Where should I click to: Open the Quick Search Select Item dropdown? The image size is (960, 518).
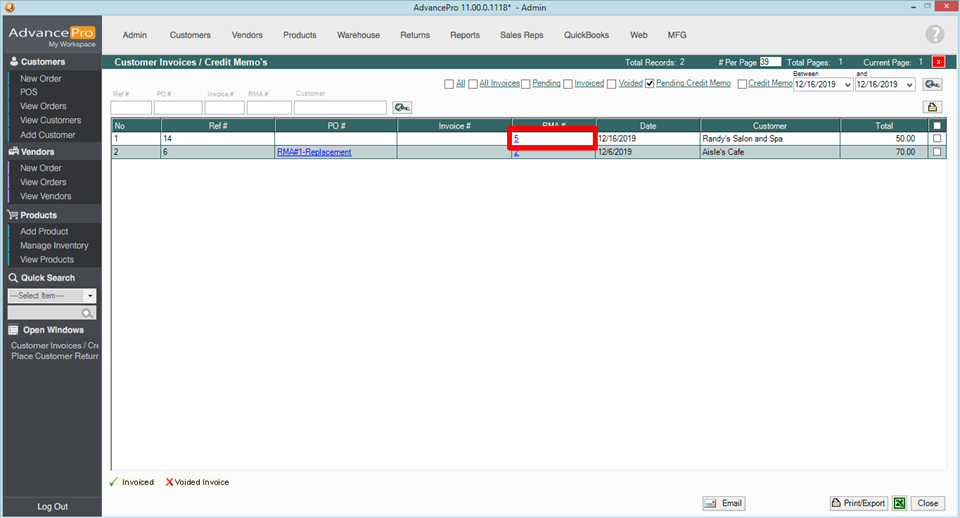pyautogui.click(x=90, y=296)
